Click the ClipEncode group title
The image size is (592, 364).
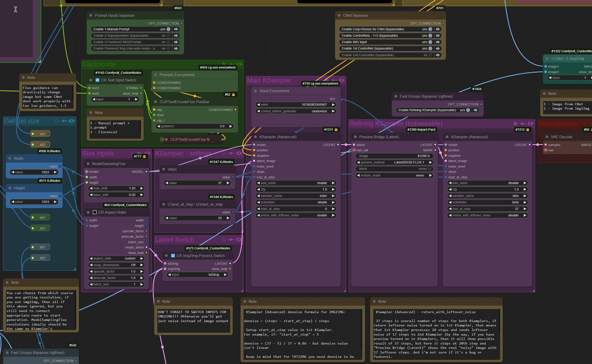99,64
